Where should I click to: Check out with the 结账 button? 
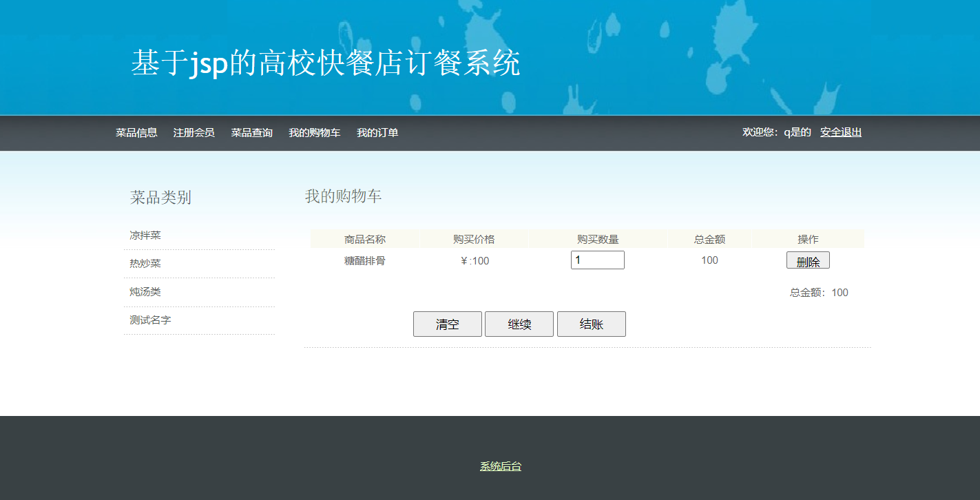[592, 324]
